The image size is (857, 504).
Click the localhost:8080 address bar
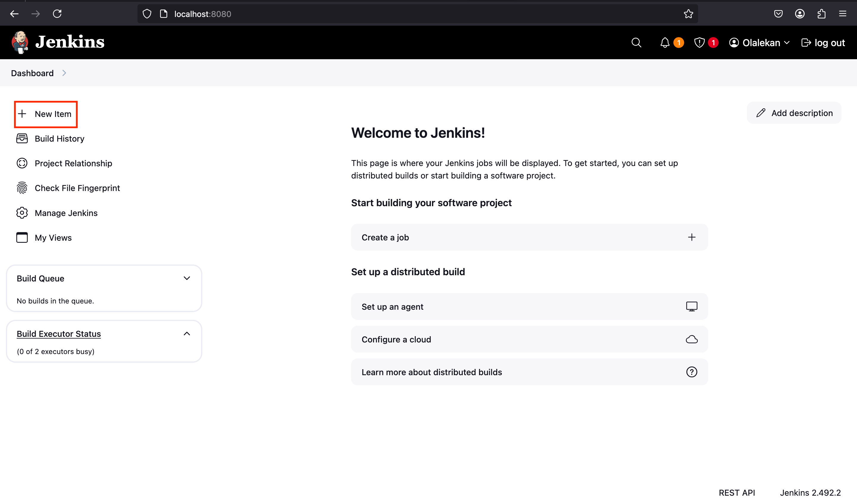pyautogui.click(x=417, y=14)
